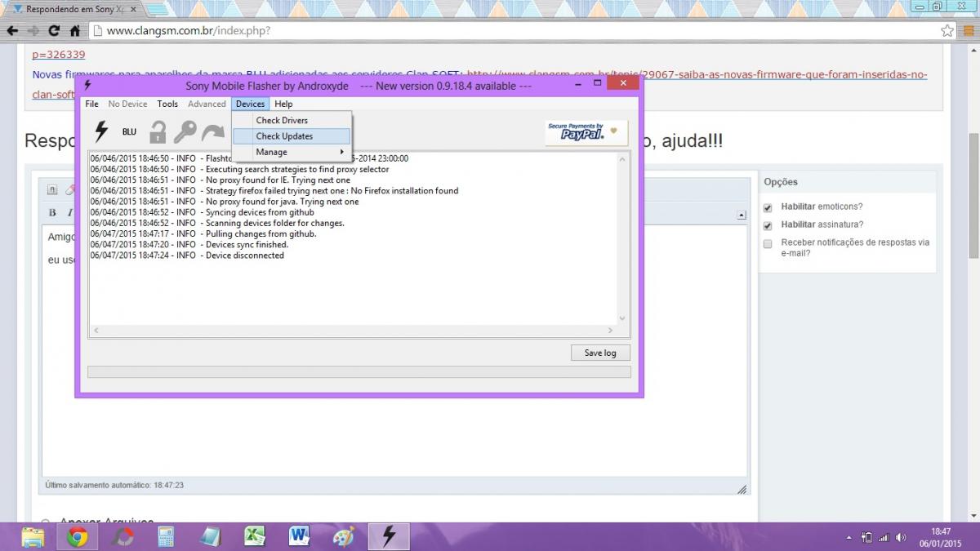Switch to Google Chrome on the taskbar

78,536
